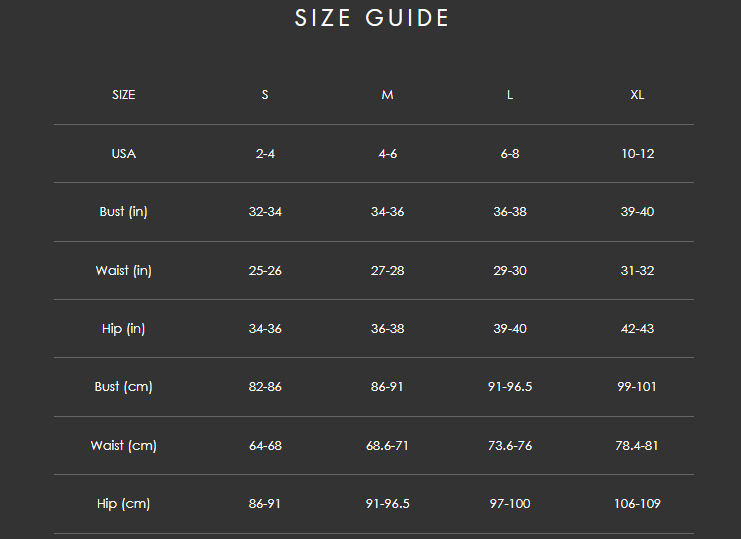741x539 pixels.
Task: Click the Bust (in) row label
Action: 124,212
